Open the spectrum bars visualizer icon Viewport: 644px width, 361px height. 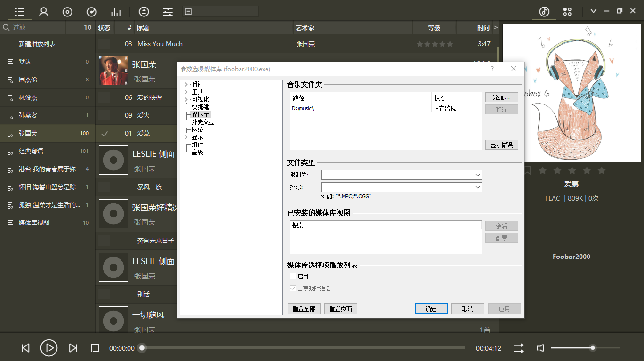[x=116, y=12]
